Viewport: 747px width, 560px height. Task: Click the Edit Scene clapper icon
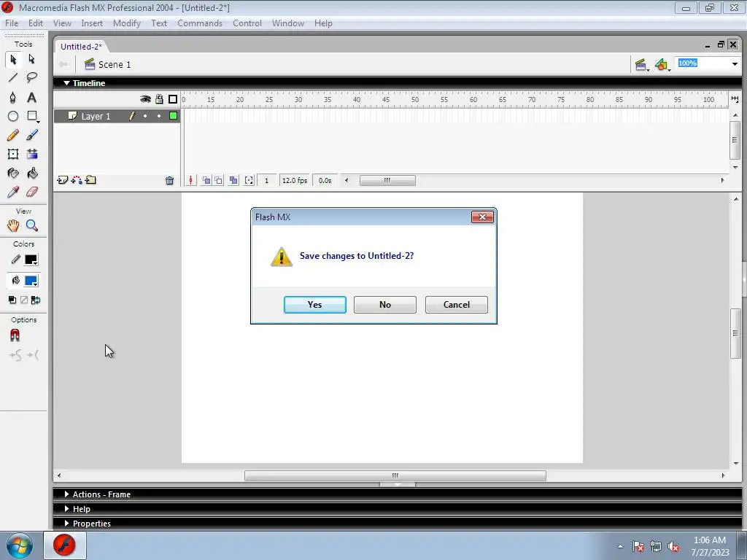641,64
